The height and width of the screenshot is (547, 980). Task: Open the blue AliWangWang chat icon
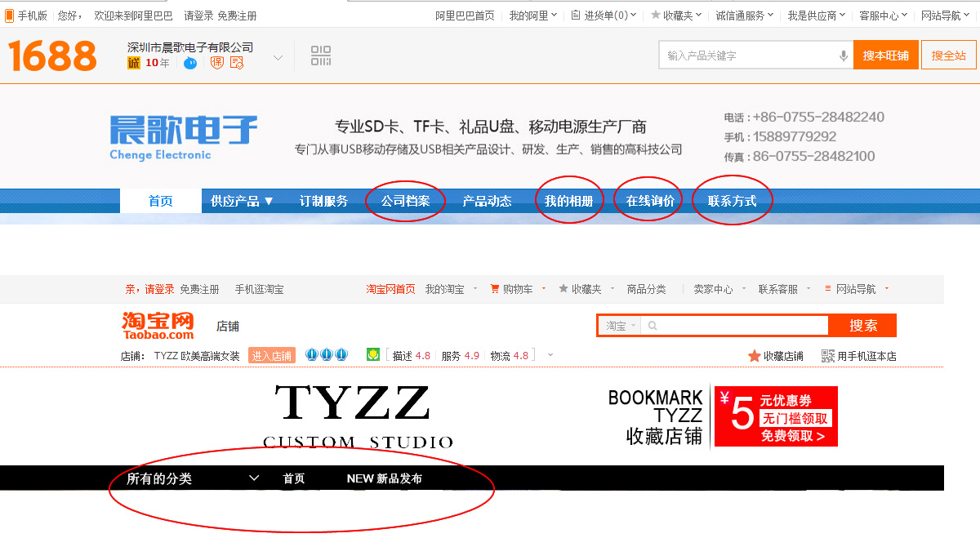point(190,63)
